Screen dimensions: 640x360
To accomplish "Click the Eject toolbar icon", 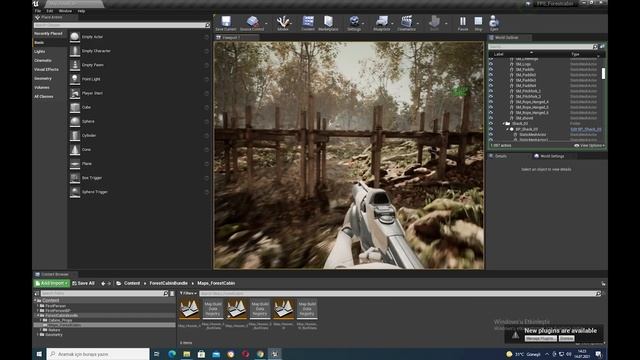I will [494, 22].
